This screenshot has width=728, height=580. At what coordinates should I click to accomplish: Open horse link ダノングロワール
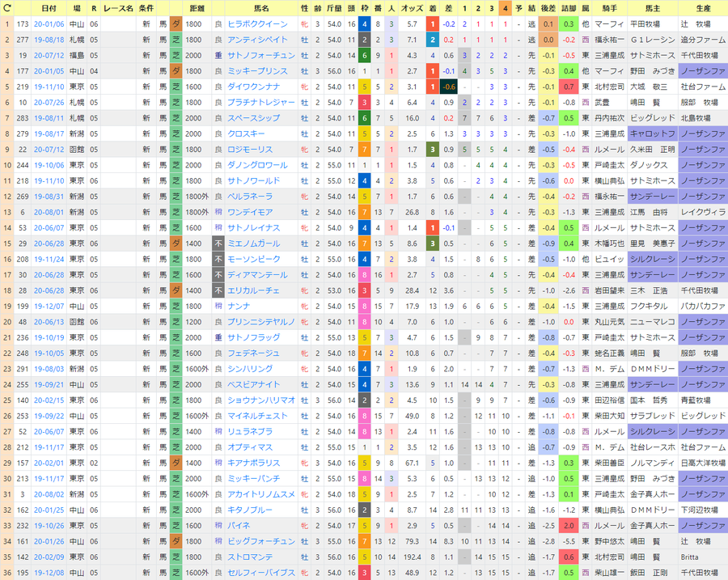[x=258, y=165]
